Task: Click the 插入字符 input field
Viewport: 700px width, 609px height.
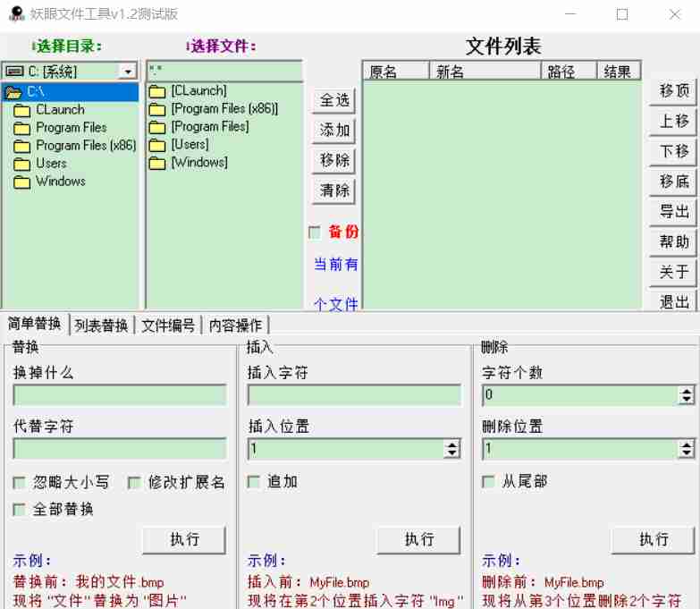Action: point(354,395)
